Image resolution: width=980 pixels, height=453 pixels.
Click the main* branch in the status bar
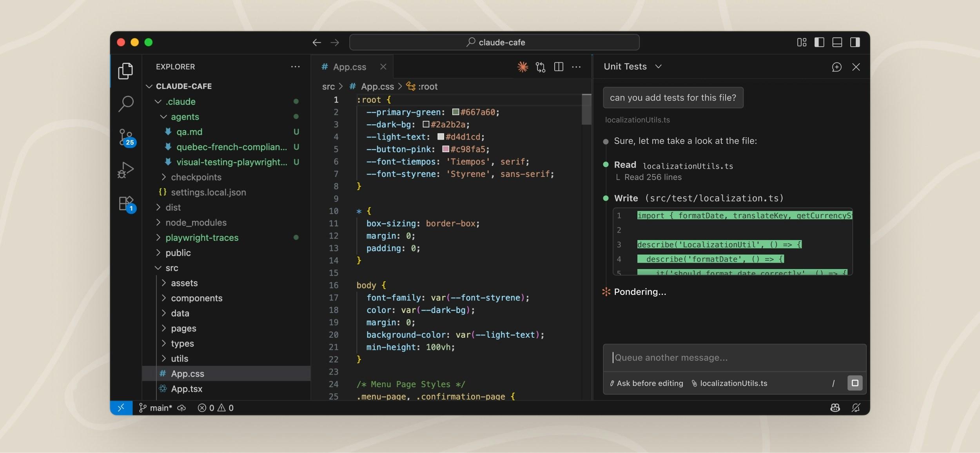pos(159,408)
